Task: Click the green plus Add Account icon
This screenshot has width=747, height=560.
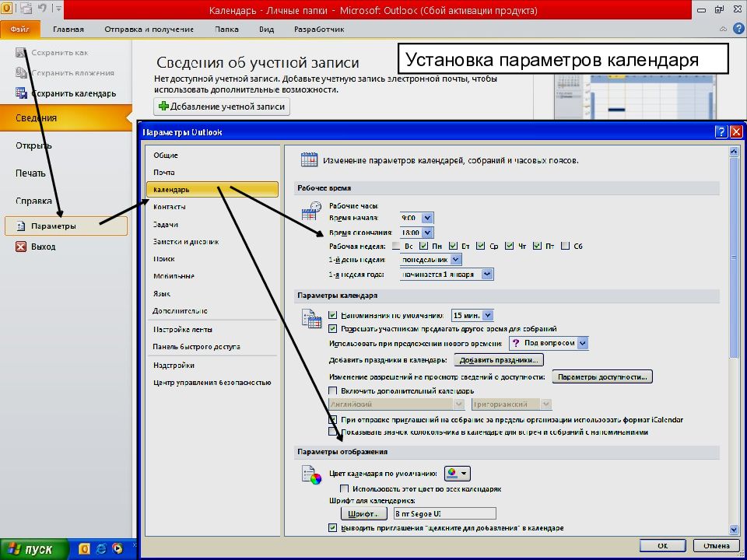Action: coord(163,107)
